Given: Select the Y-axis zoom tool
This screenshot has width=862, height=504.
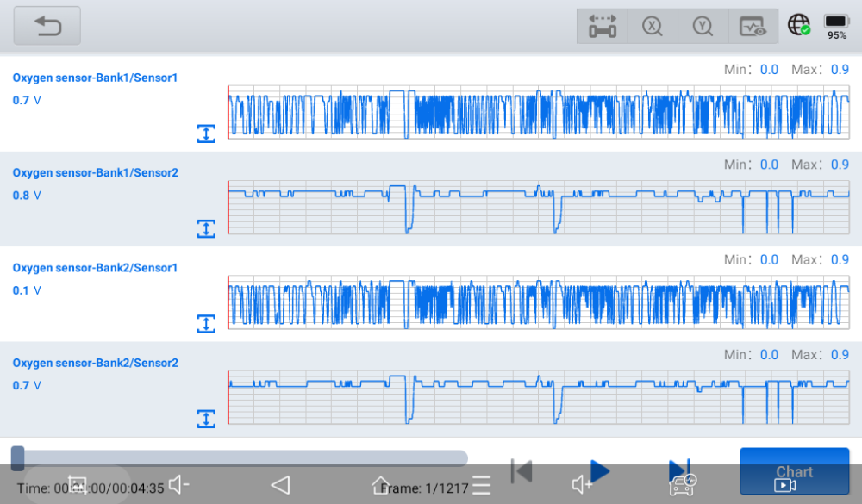Looking at the screenshot, I should click(x=703, y=26).
